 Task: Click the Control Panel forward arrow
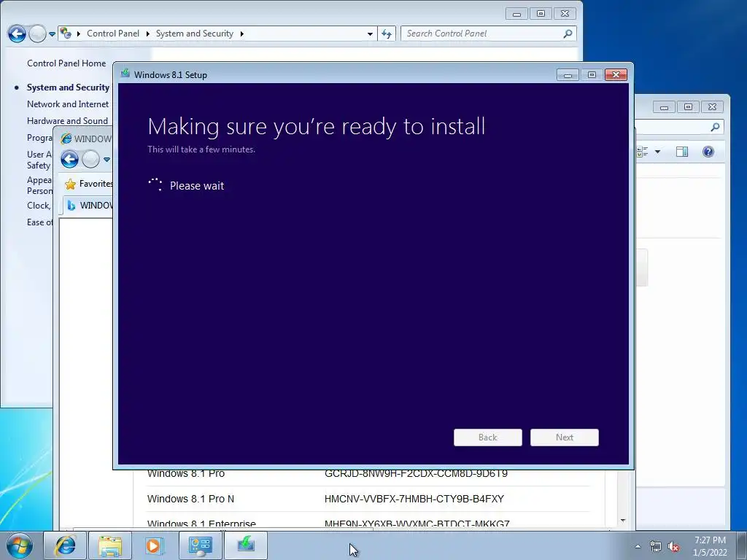(x=38, y=34)
